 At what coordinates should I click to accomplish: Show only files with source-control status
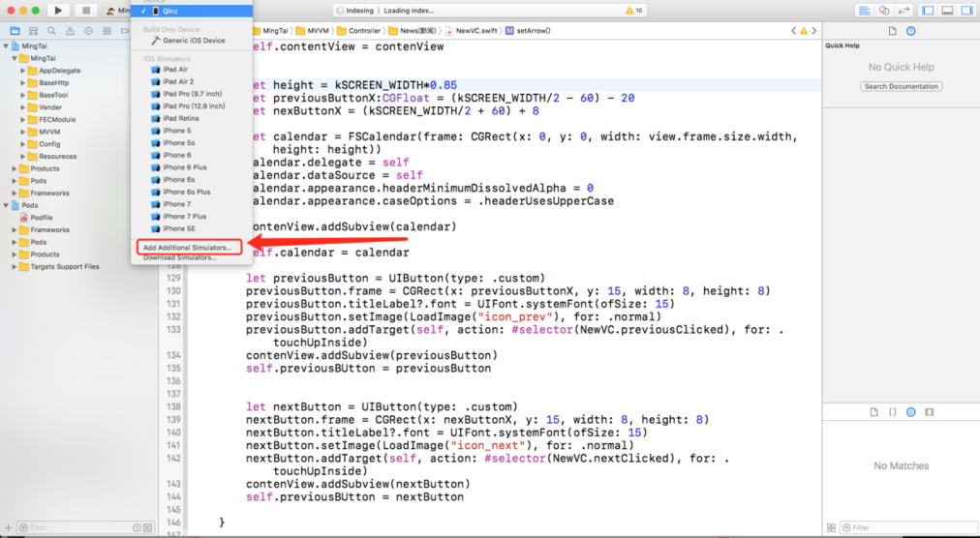(x=147, y=528)
